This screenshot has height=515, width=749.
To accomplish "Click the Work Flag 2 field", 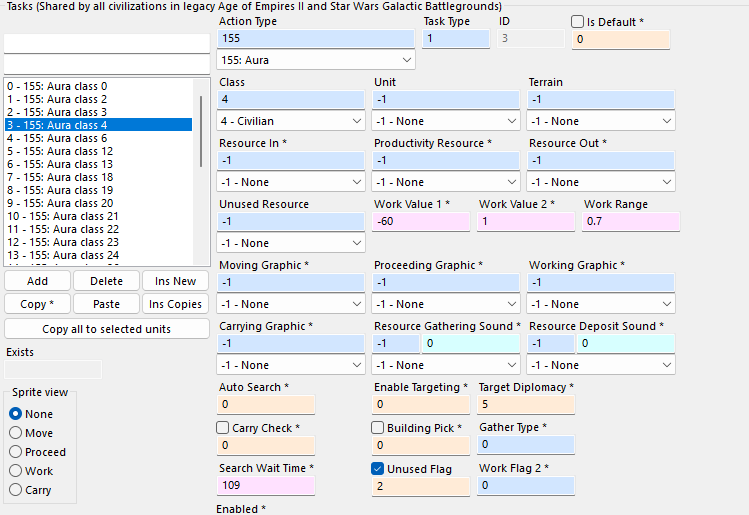I will click(x=526, y=485).
